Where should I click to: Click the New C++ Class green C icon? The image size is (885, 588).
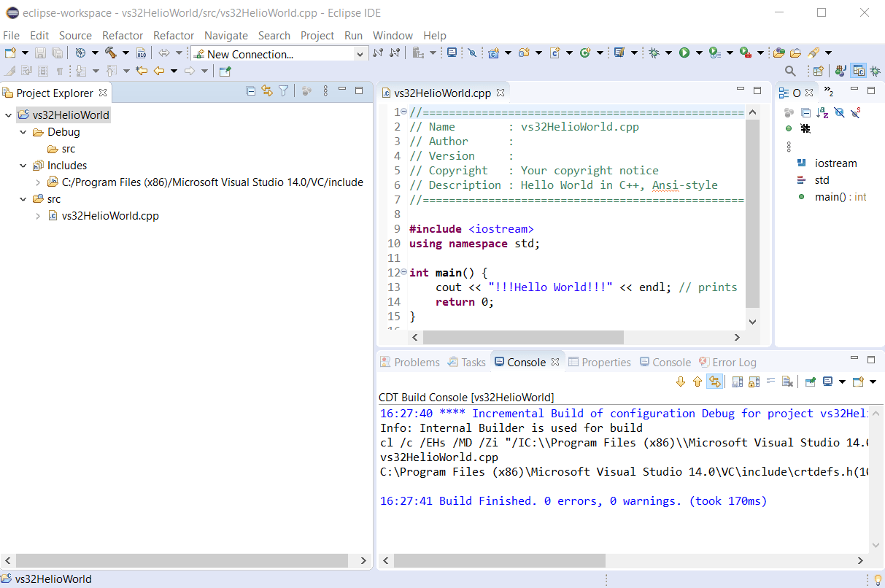coord(584,53)
